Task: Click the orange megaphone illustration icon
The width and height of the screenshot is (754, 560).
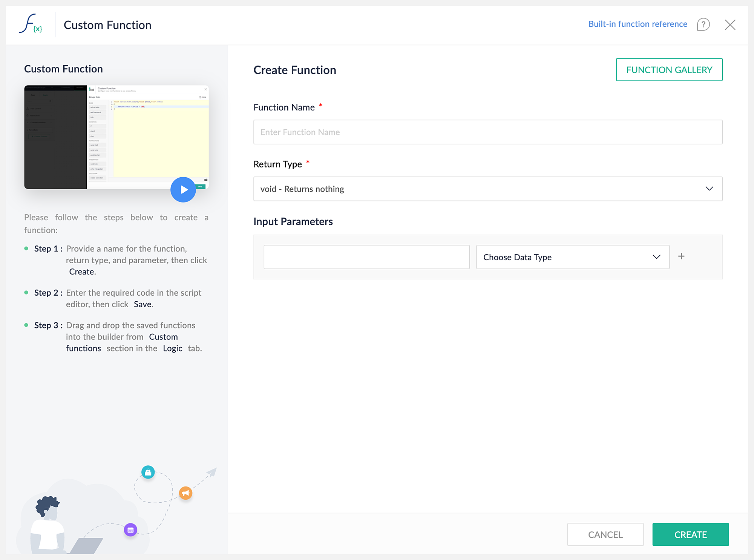Action: (x=185, y=493)
